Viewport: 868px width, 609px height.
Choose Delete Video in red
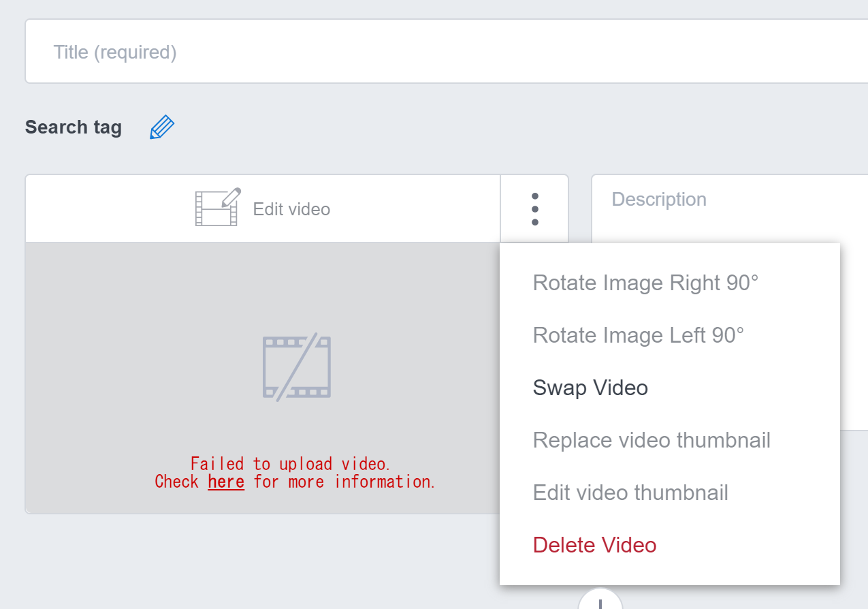pyautogui.click(x=594, y=545)
